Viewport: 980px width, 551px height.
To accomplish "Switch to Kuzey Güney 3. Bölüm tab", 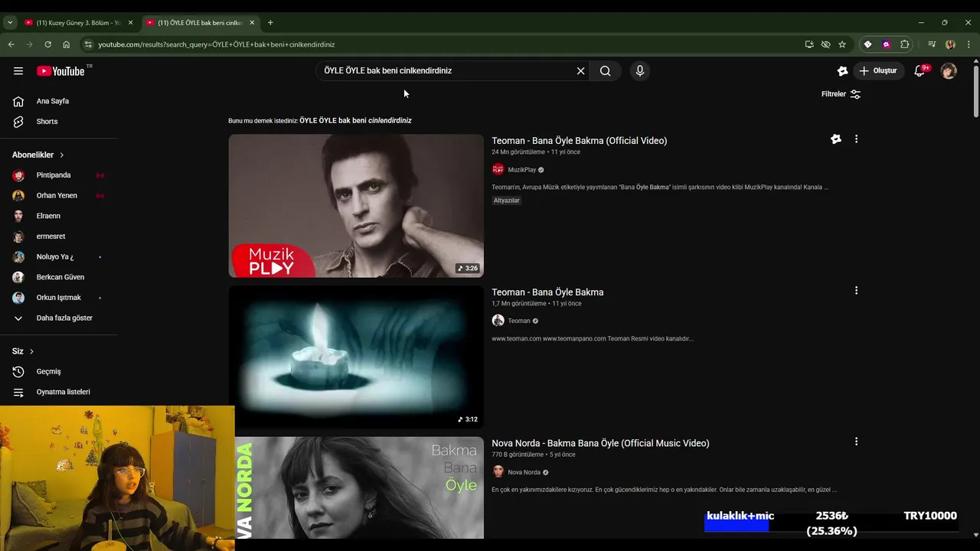I will pyautogui.click(x=77, y=23).
